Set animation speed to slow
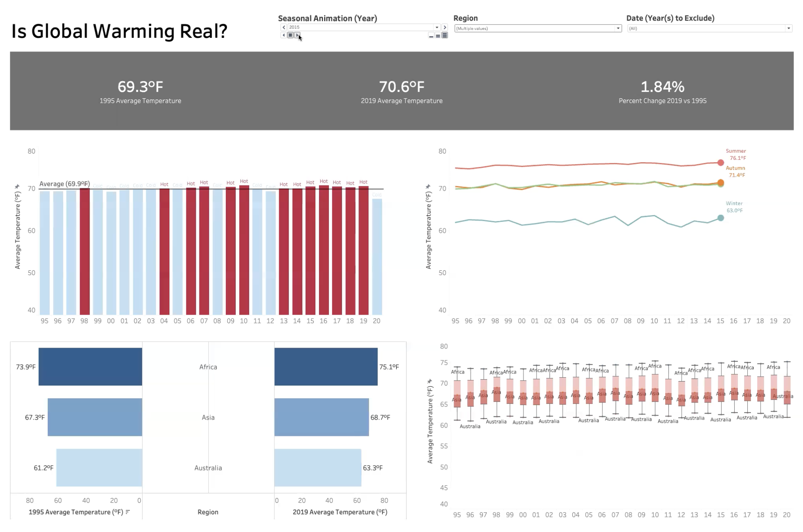Screen dimensions: 803x532 (431, 36)
